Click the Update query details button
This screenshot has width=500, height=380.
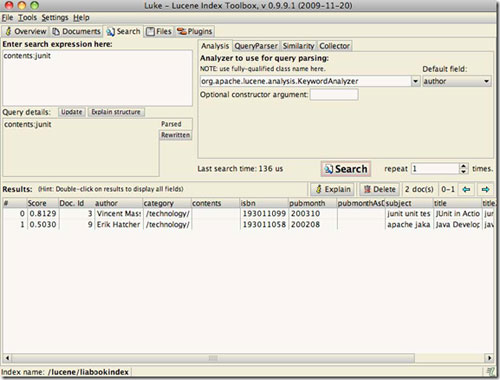tap(71, 112)
